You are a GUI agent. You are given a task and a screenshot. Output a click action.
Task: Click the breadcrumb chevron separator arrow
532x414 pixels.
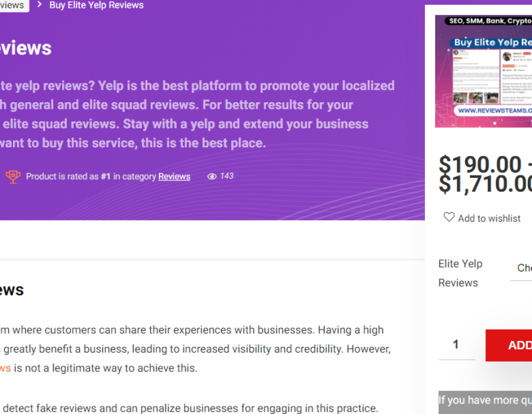(39, 5)
